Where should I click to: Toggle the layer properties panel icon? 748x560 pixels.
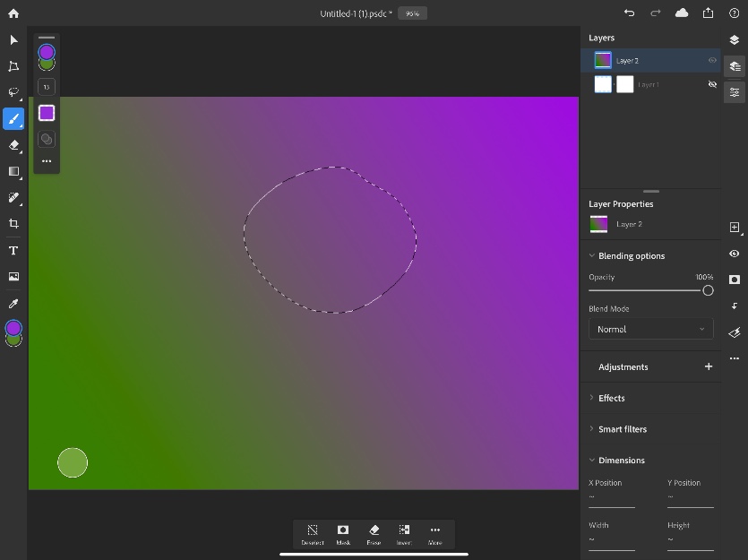pos(735,92)
